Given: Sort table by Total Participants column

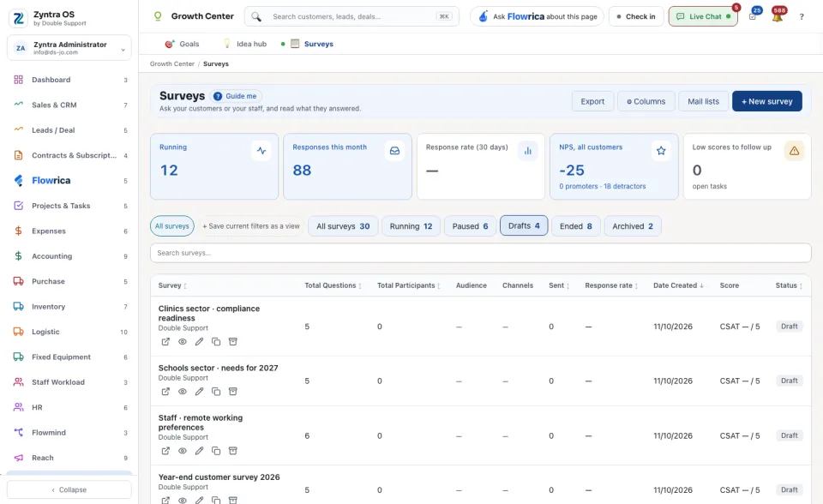Looking at the screenshot, I should tap(408, 285).
